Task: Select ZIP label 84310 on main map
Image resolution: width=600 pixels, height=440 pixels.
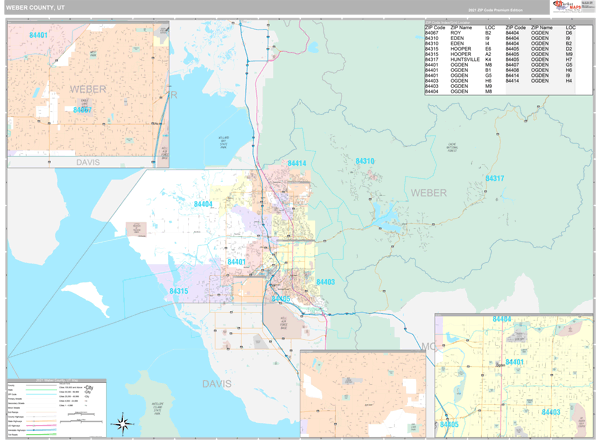Action: (x=365, y=161)
